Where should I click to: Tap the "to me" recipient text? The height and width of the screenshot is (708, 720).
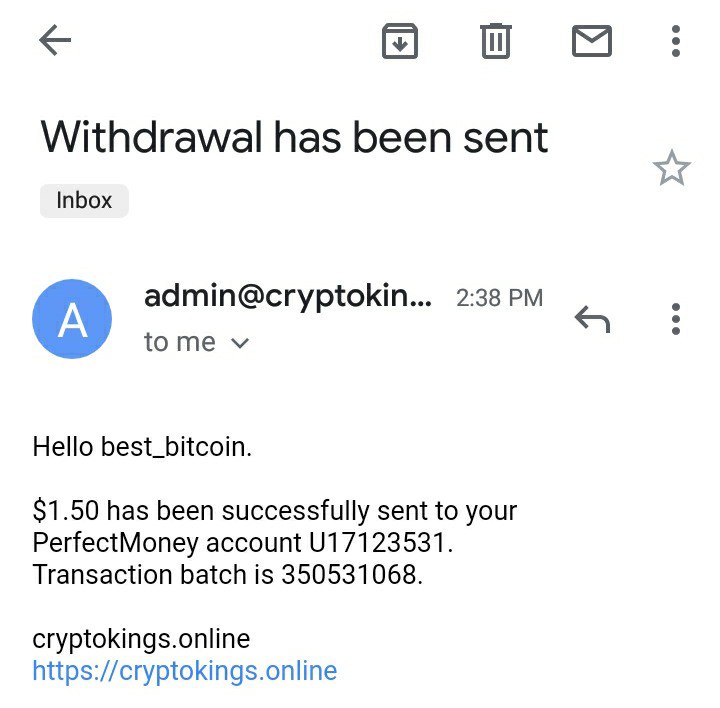180,342
